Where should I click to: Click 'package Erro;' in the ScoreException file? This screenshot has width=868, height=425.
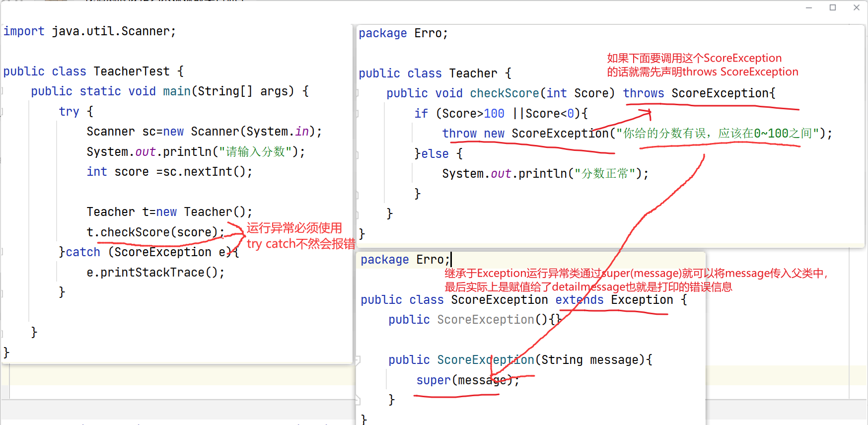tap(405, 260)
